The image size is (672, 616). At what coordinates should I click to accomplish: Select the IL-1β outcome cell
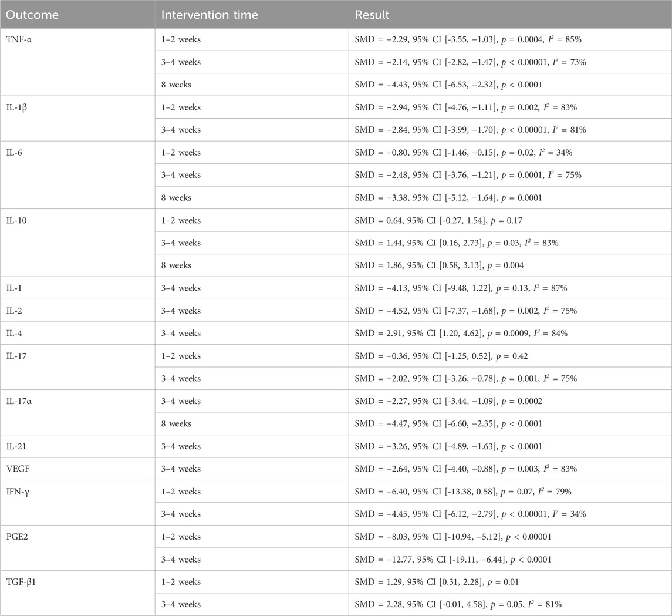click(77, 118)
